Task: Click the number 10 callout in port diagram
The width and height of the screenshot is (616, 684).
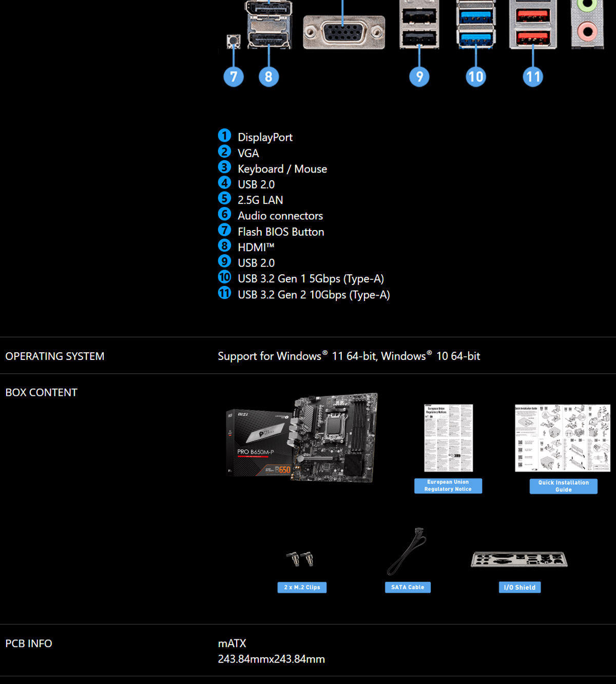Action: coord(476,77)
